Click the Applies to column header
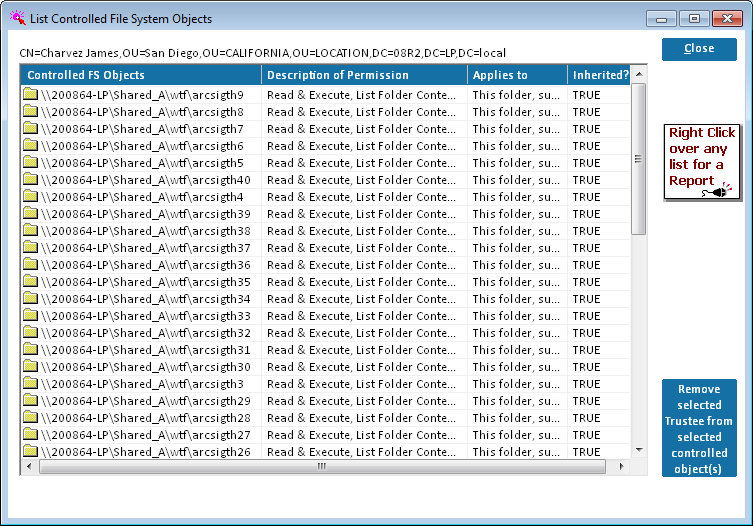The height and width of the screenshot is (526, 753). point(516,75)
